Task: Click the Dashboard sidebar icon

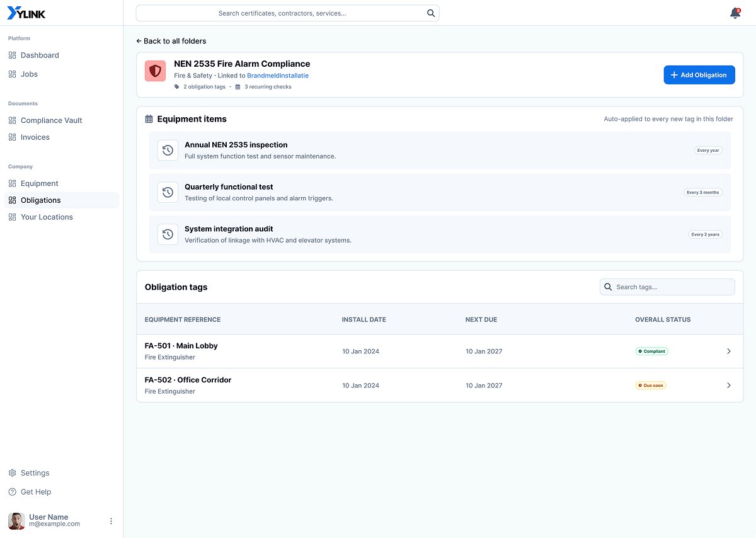Action: tap(13, 55)
